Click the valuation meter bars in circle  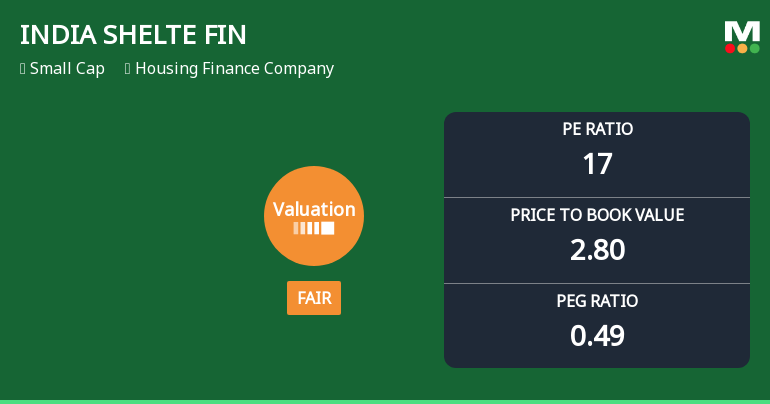[x=314, y=228]
